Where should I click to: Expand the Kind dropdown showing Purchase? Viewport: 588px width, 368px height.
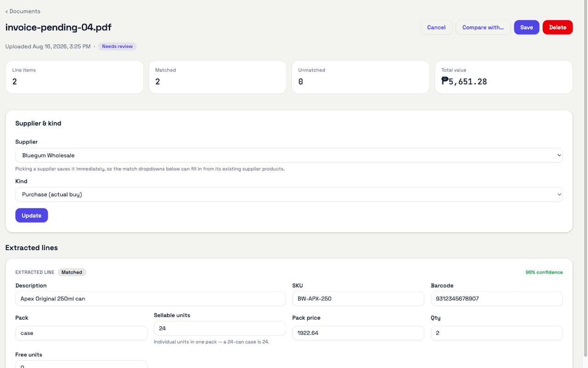(x=289, y=195)
